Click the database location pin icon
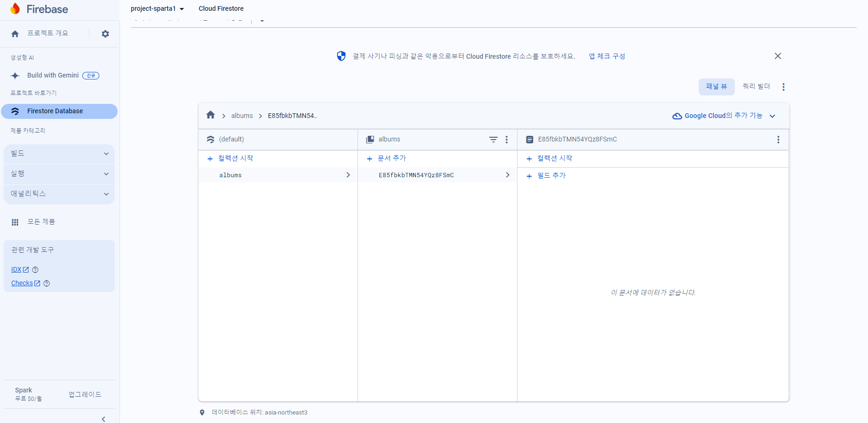The width and height of the screenshot is (868, 423). 202,413
